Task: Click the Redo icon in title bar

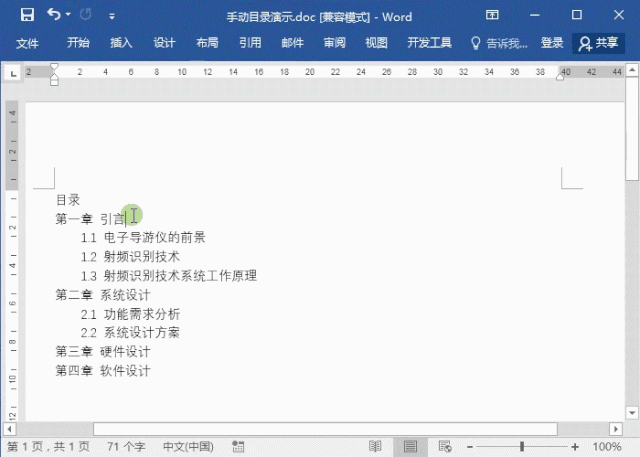Action: 85,15
